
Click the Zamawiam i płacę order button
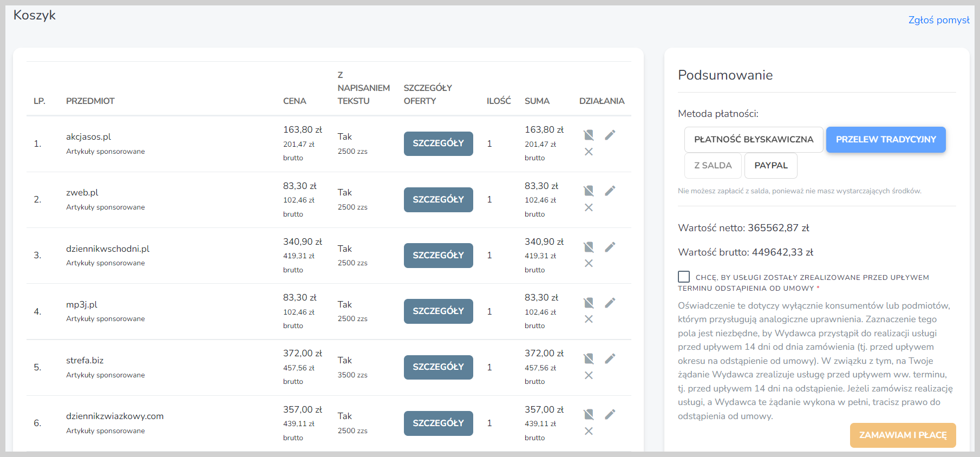coord(903,435)
